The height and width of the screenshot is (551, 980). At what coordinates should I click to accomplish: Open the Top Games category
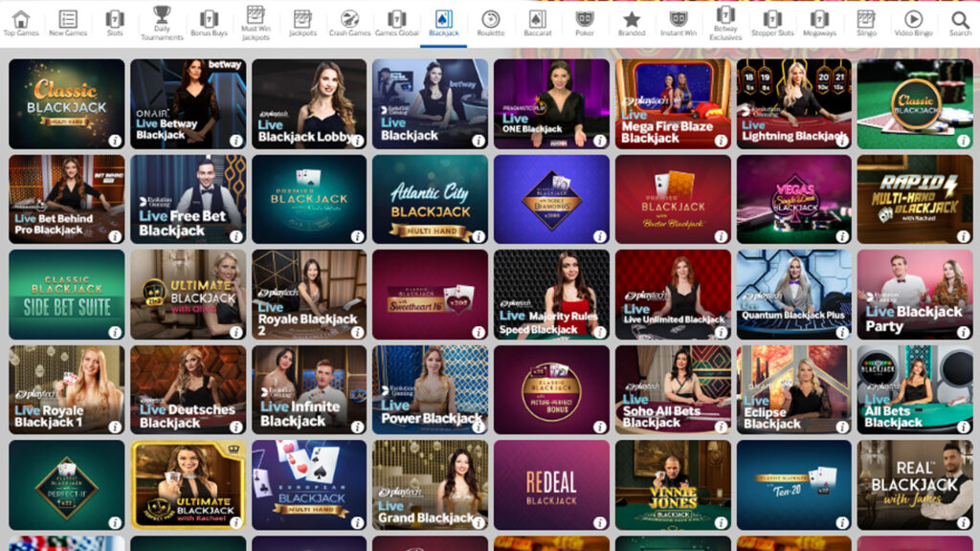click(21, 24)
